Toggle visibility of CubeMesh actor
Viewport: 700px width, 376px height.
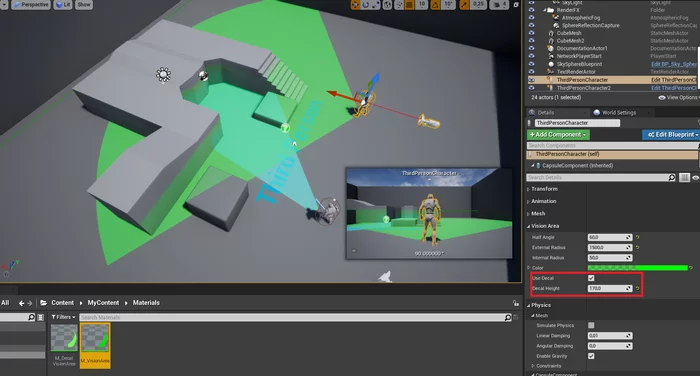[531, 33]
